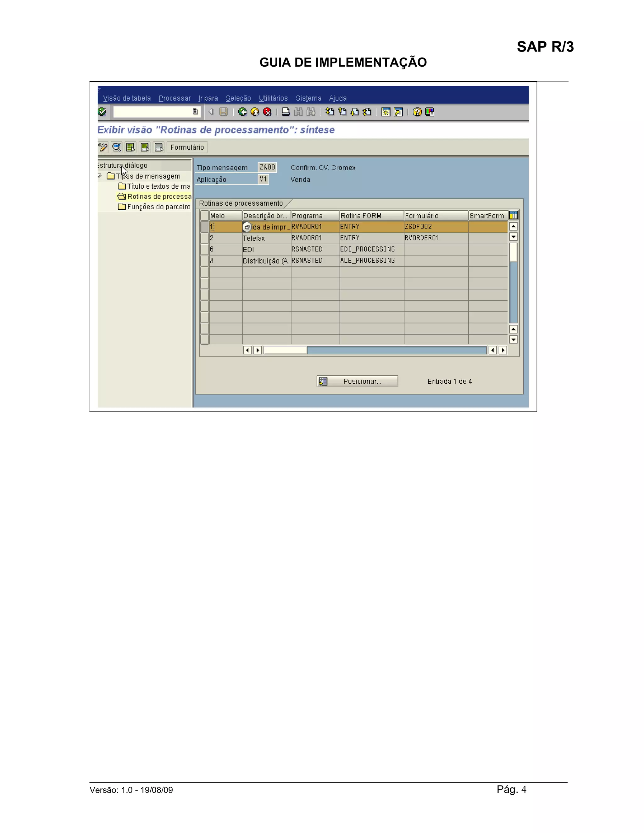Image resolution: width=644 pixels, height=833 pixels.
Task: Click the select-all rows corner box
Action: pyautogui.click(x=205, y=216)
